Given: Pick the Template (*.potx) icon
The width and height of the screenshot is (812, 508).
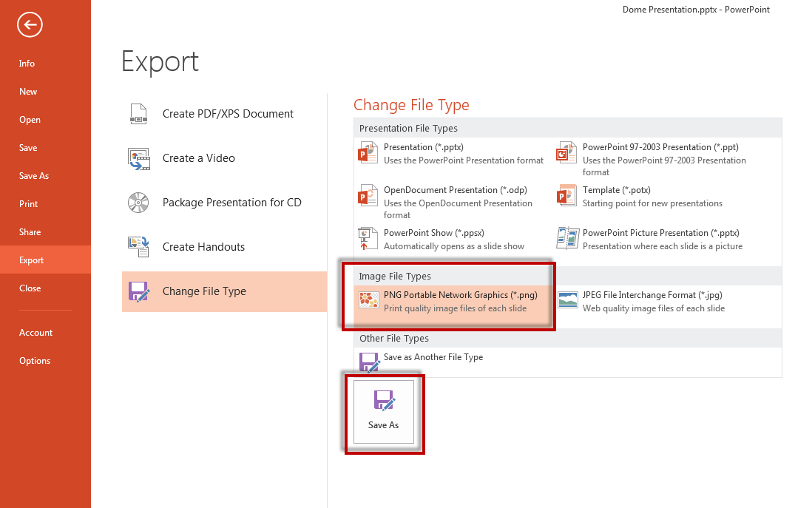Looking at the screenshot, I should tap(567, 196).
